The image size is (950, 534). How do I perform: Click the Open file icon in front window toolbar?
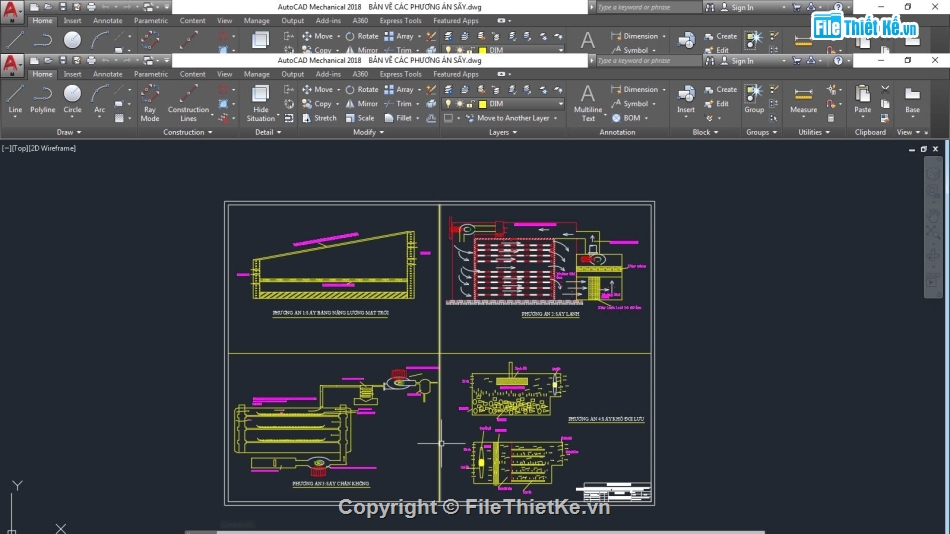(48, 60)
